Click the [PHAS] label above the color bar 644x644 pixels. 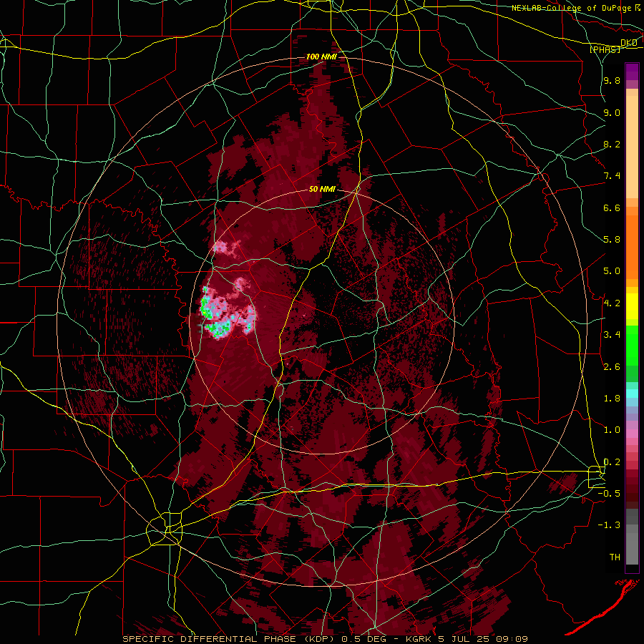click(x=605, y=50)
